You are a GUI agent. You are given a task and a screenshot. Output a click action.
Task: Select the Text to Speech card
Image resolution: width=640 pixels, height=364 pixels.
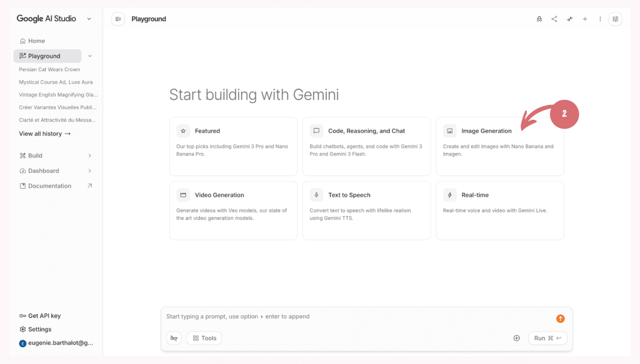point(366,211)
